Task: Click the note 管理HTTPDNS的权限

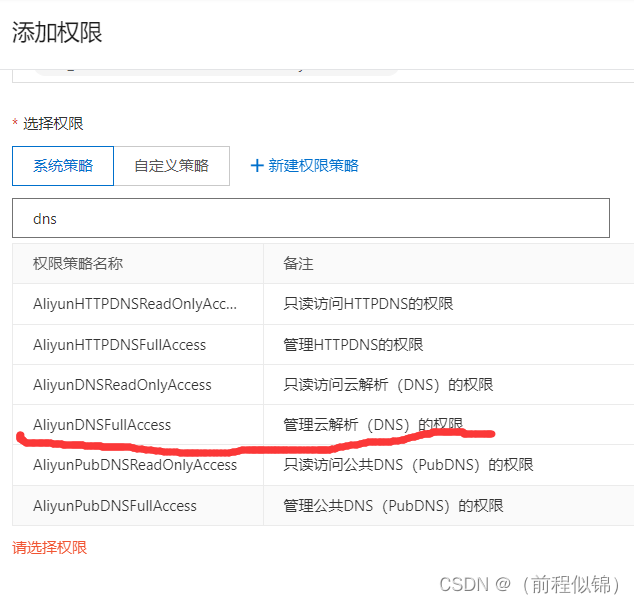Action: [x=353, y=345]
